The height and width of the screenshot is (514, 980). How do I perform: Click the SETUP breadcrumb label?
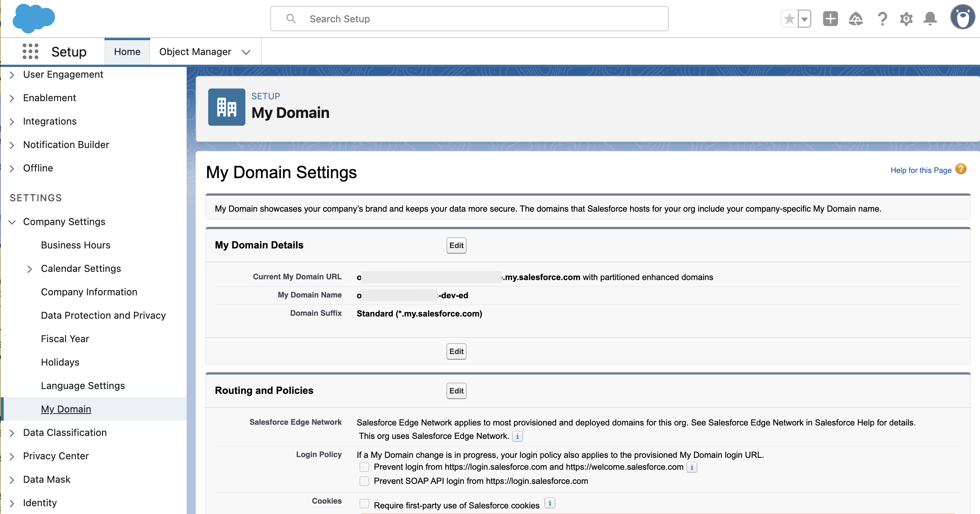pos(265,96)
